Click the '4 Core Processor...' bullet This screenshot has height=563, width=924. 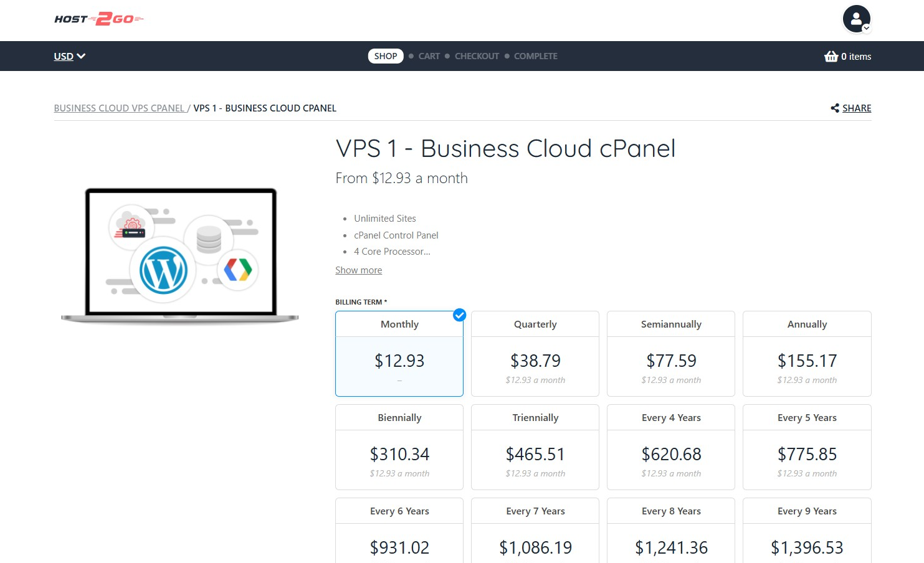click(392, 252)
